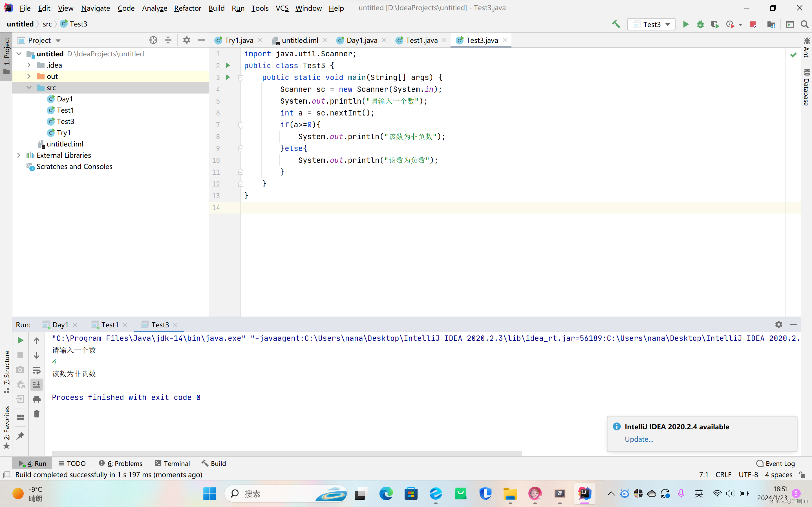Click the Debug bug icon in toolbar
Screen dimensions: 812x507
(x=700, y=24)
